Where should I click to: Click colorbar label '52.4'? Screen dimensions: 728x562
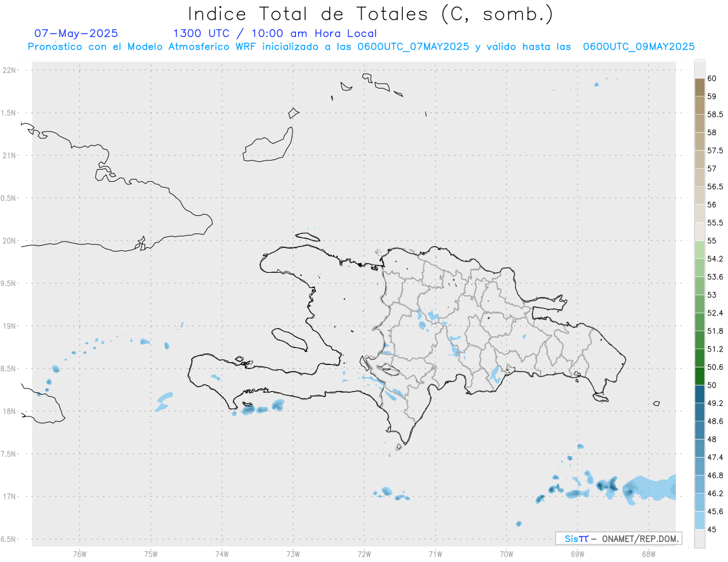click(715, 313)
